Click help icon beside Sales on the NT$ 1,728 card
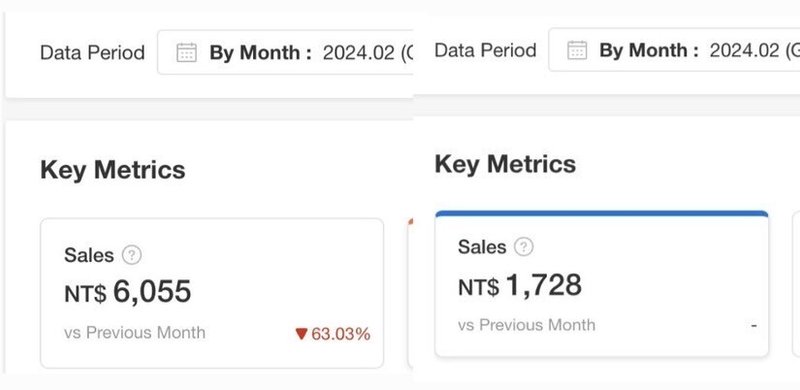 [523, 247]
